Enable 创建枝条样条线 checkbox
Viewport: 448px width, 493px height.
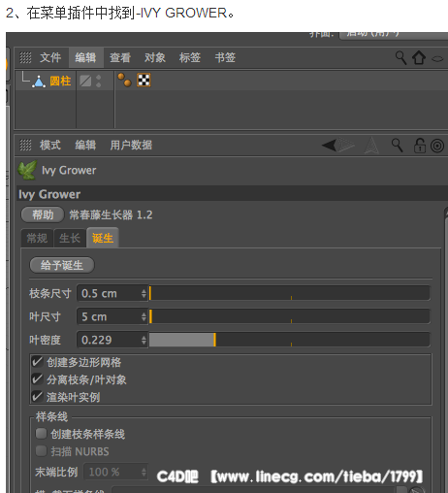coord(41,434)
